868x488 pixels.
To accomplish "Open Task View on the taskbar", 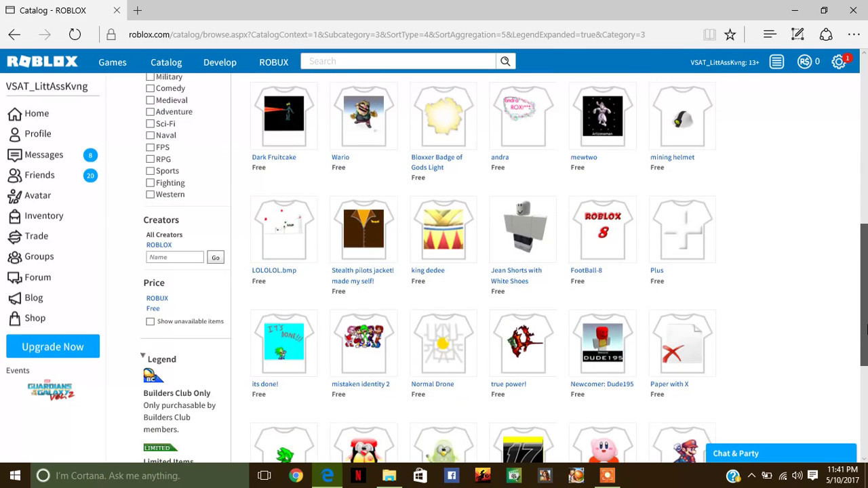I will (x=264, y=476).
